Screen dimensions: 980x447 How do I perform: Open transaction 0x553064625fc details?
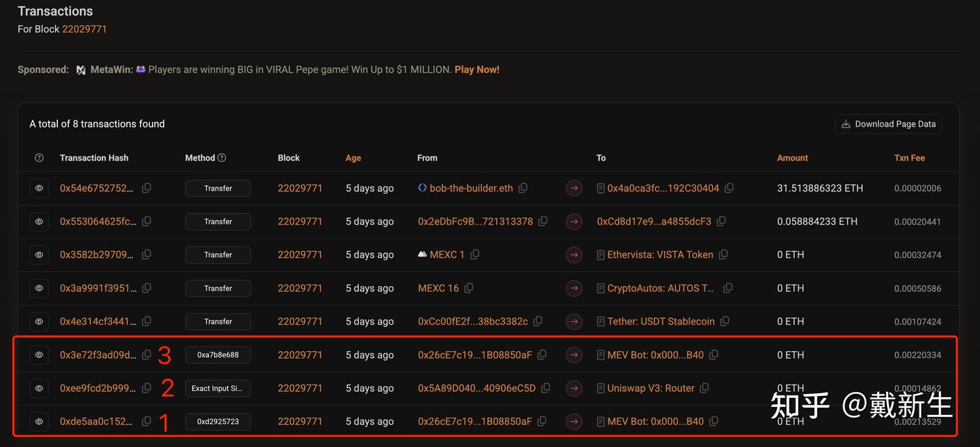(x=98, y=222)
